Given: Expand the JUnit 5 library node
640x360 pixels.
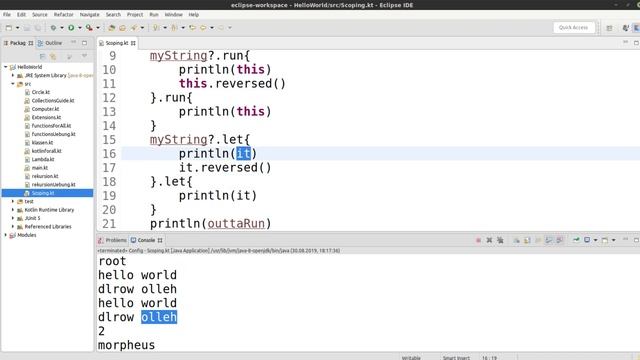Looking at the screenshot, I should [13, 218].
